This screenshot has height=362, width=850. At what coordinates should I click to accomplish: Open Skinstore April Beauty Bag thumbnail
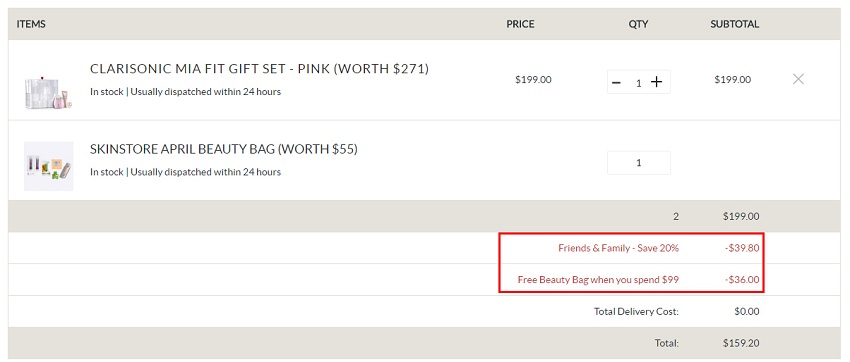point(48,166)
